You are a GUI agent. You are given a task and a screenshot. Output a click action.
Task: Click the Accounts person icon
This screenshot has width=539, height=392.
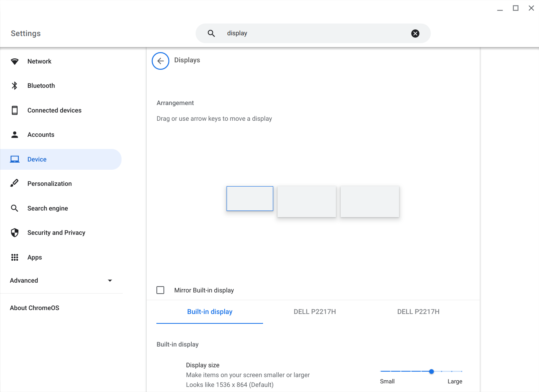coord(15,135)
